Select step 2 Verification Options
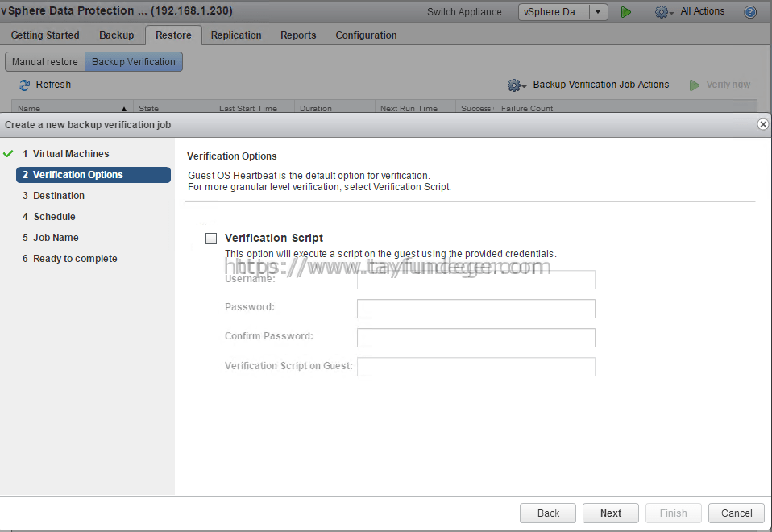The width and height of the screenshot is (772, 532). (93, 175)
